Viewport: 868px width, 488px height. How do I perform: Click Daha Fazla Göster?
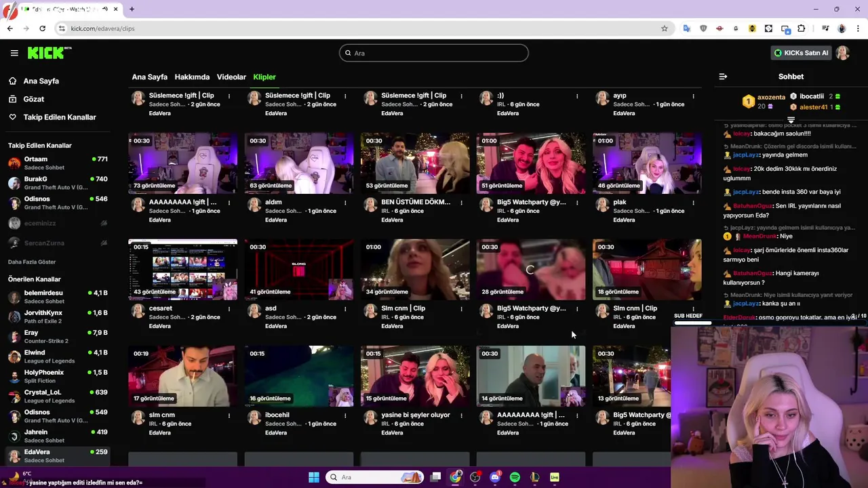coord(32,262)
